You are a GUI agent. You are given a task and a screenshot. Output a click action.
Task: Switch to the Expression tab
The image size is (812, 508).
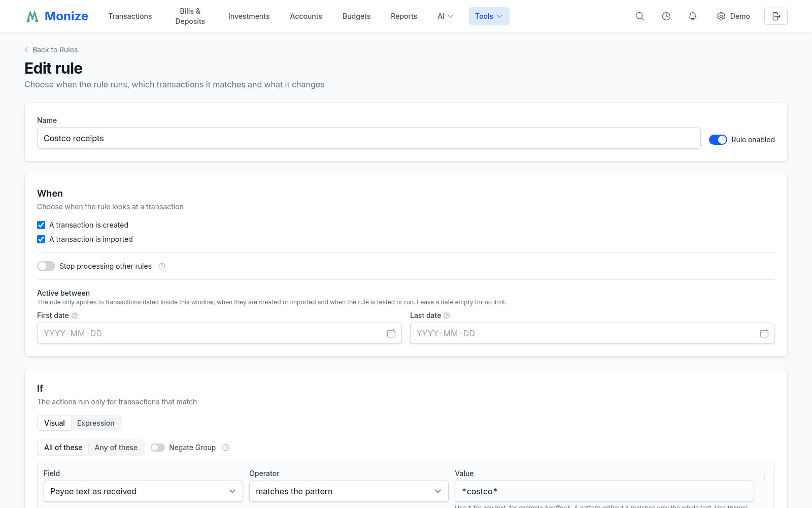96,423
